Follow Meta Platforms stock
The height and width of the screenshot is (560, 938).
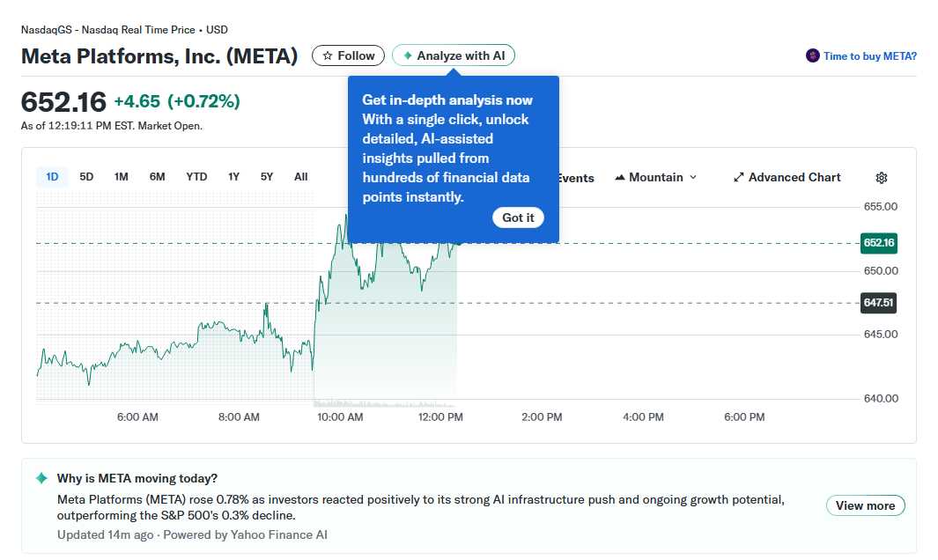[348, 55]
